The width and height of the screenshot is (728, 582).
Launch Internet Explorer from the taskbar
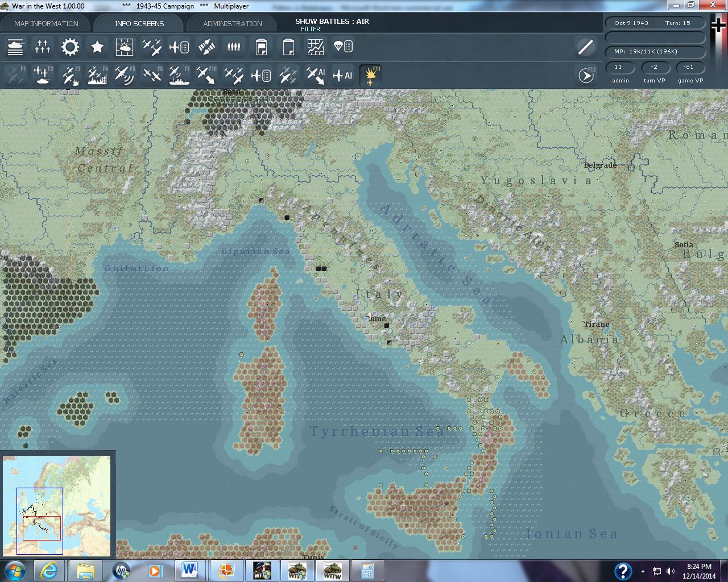49,571
